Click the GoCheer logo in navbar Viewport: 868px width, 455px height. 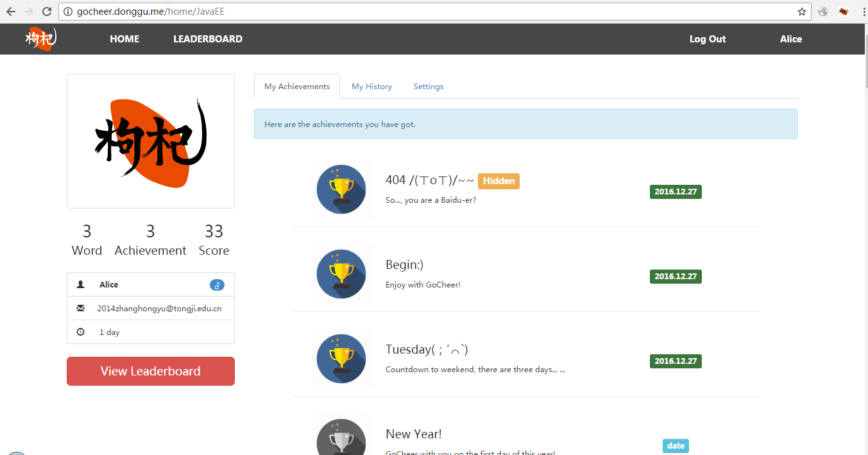point(41,39)
